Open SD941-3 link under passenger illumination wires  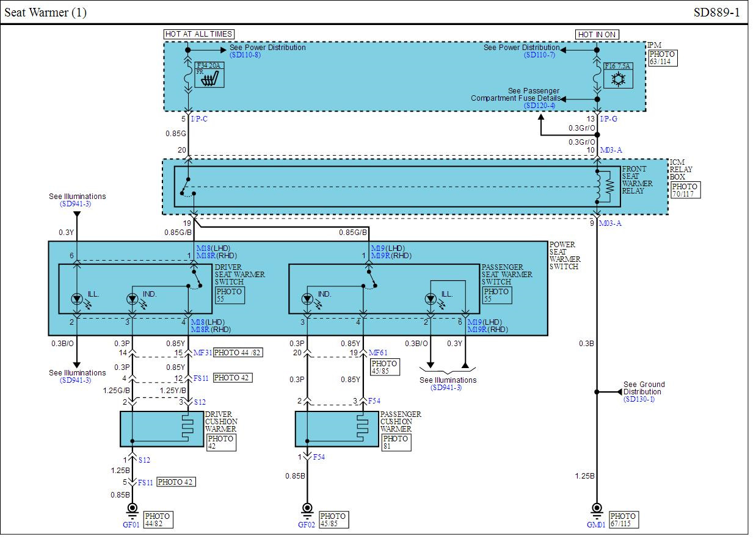(x=446, y=388)
